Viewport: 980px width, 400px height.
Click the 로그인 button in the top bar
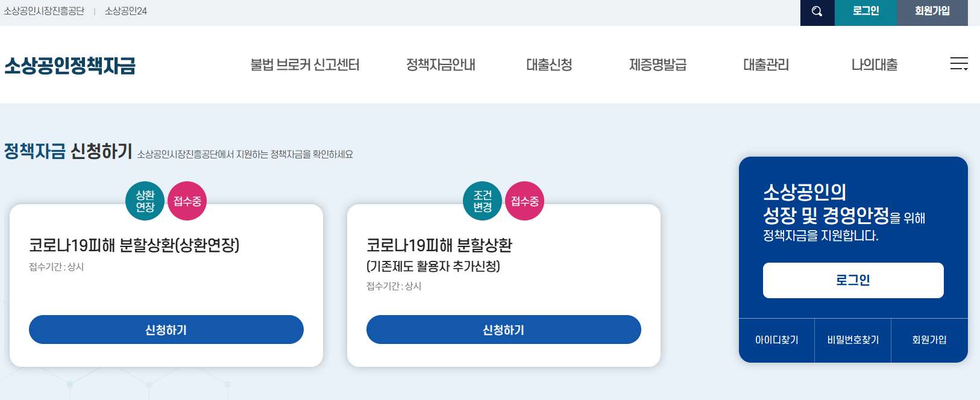coord(865,12)
